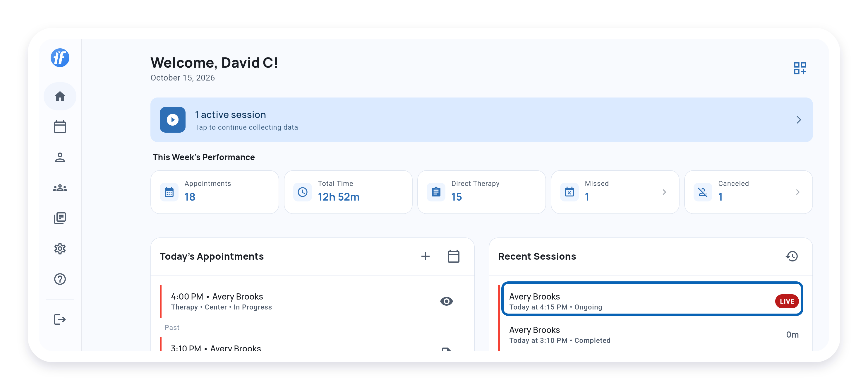The height and width of the screenshot is (390, 868).
Task: Click the app logo in sidebar
Action: pos(60,58)
